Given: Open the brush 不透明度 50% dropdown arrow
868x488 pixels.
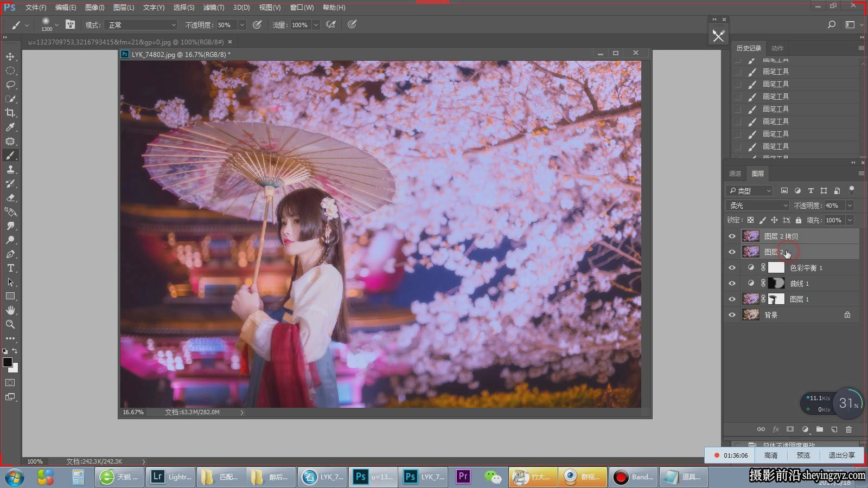Looking at the screenshot, I should (242, 25).
